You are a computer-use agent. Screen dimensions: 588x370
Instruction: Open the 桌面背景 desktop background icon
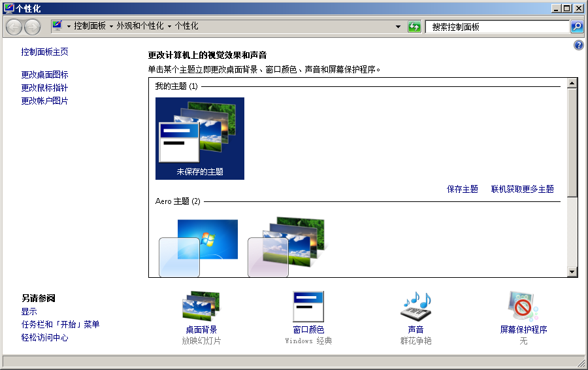click(201, 307)
